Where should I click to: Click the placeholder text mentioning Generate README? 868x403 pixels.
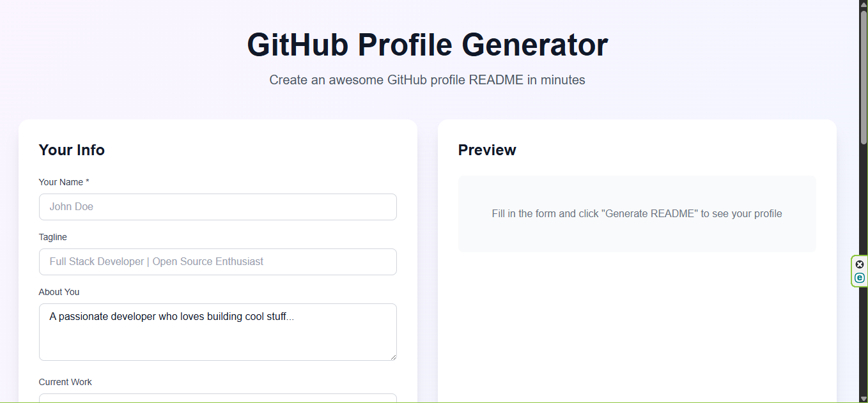click(x=637, y=213)
